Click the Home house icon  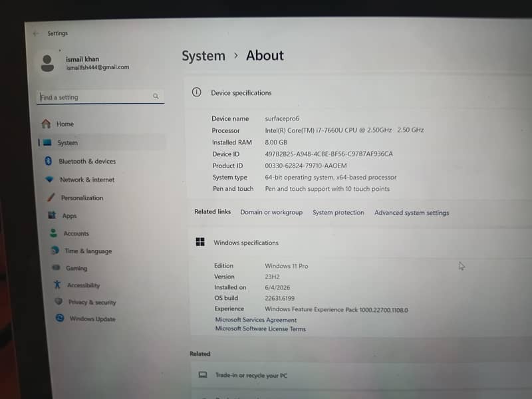point(46,124)
